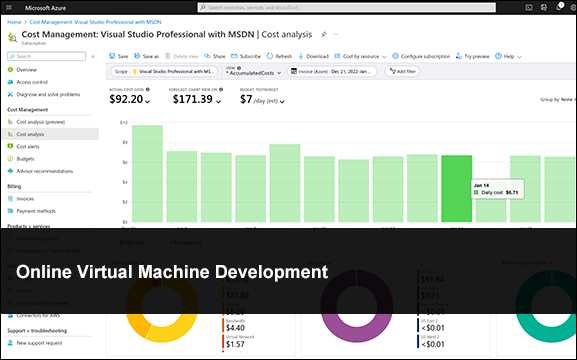Viewport: 577px width, 360px height.
Task: Open Invoices under Billing
Action: 25,199
